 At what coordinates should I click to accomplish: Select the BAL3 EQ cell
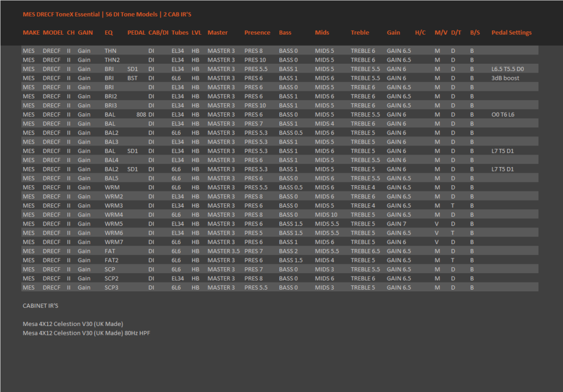click(111, 142)
